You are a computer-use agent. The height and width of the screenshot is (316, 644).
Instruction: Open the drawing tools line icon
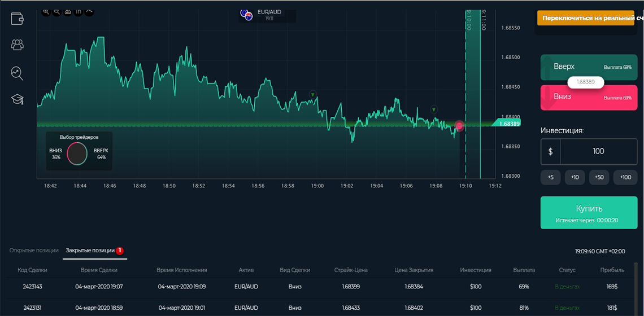pos(89,11)
